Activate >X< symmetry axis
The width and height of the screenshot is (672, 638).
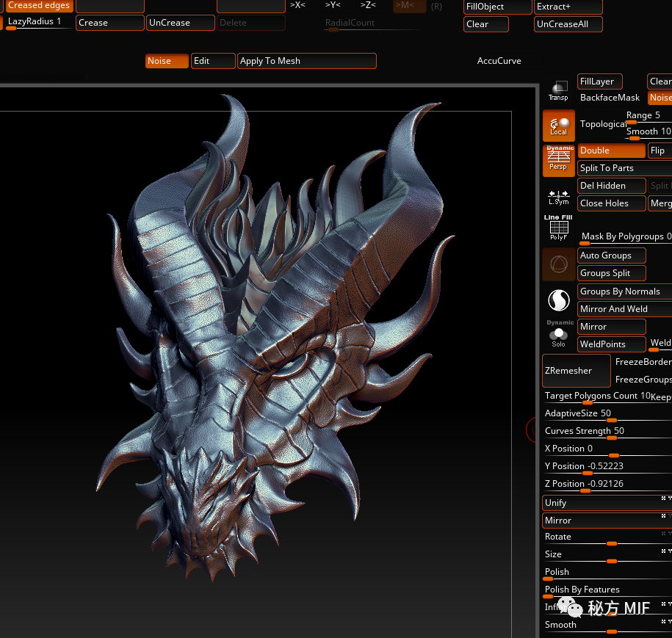tap(297, 6)
